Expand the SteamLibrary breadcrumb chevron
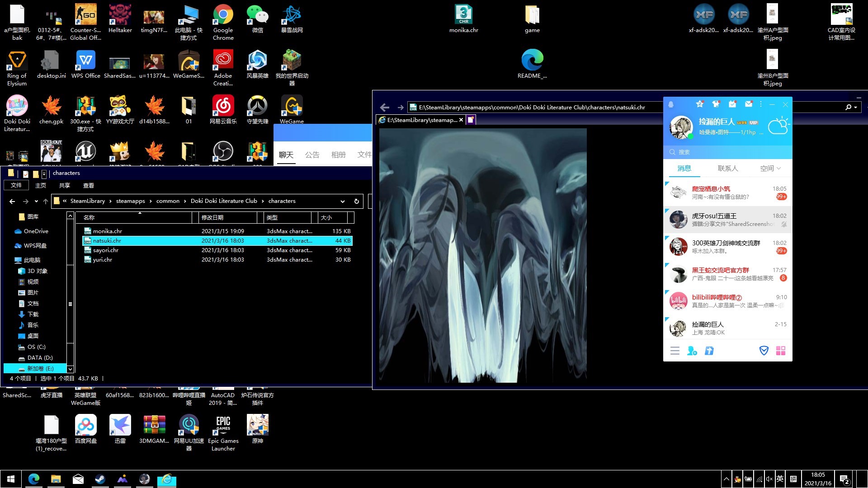This screenshot has height=488, width=868. (110, 201)
